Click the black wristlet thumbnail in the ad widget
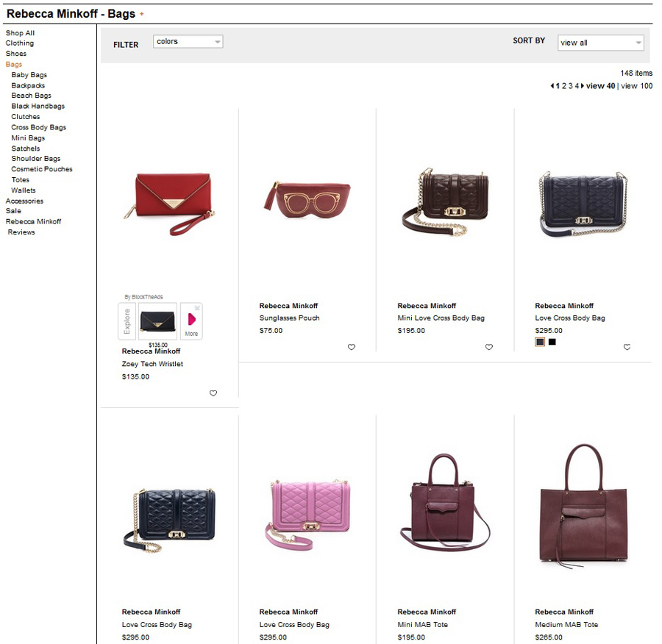662x644 pixels. pyautogui.click(x=157, y=321)
